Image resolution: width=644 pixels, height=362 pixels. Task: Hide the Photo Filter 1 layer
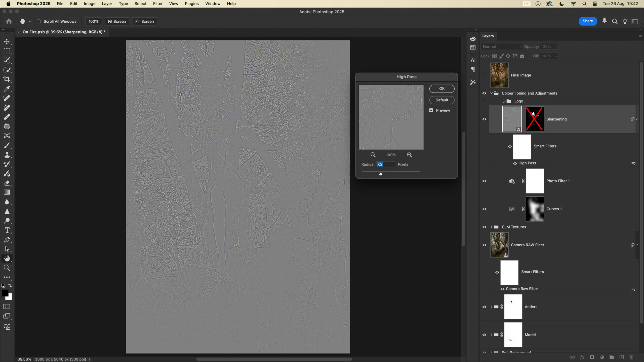pos(484,181)
